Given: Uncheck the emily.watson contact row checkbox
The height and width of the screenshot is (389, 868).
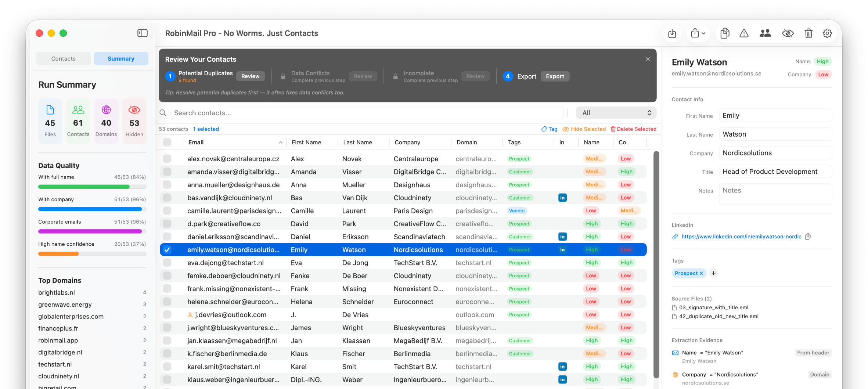Looking at the screenshot, I should pyautogui.click(x=167, y=250).
